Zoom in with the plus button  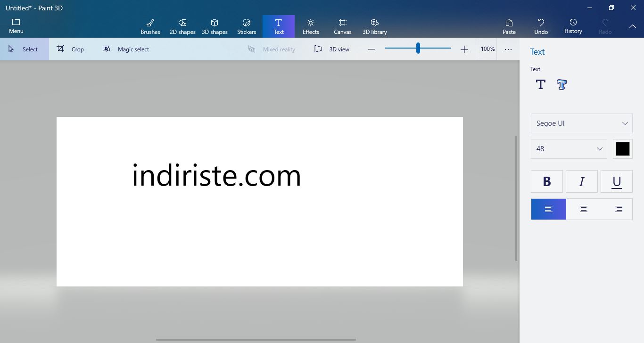click(464, 49)
